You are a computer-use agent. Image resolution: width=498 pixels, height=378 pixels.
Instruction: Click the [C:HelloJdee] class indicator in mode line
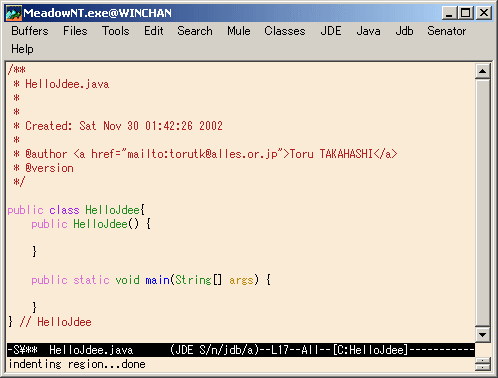tap(370, 350)
